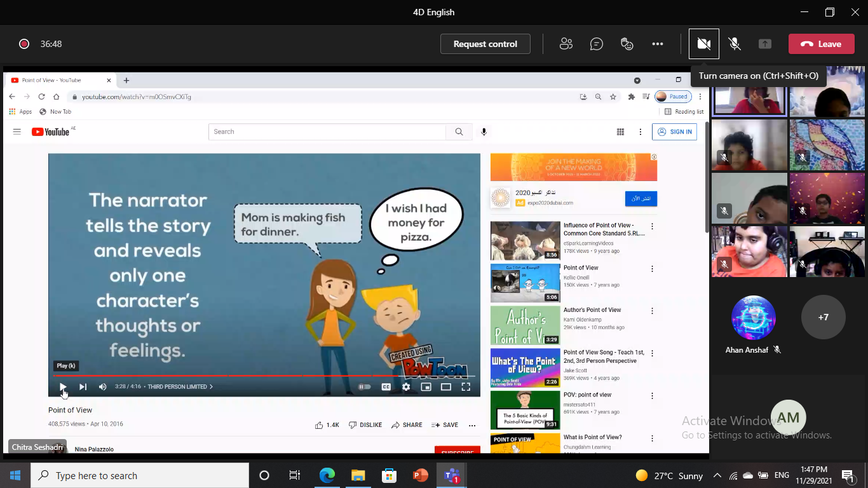
Task: Open options menu for Author's Point of View
Action: (652, 311)
